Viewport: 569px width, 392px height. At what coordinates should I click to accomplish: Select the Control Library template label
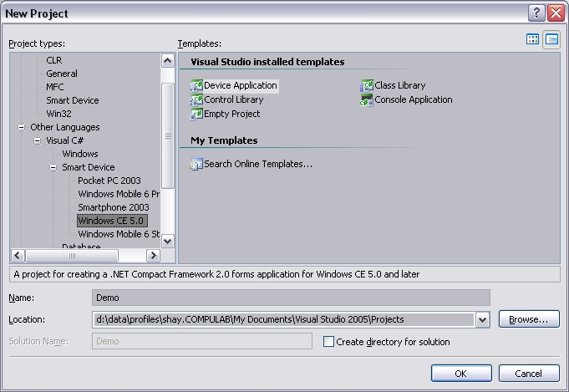point(234,99)
